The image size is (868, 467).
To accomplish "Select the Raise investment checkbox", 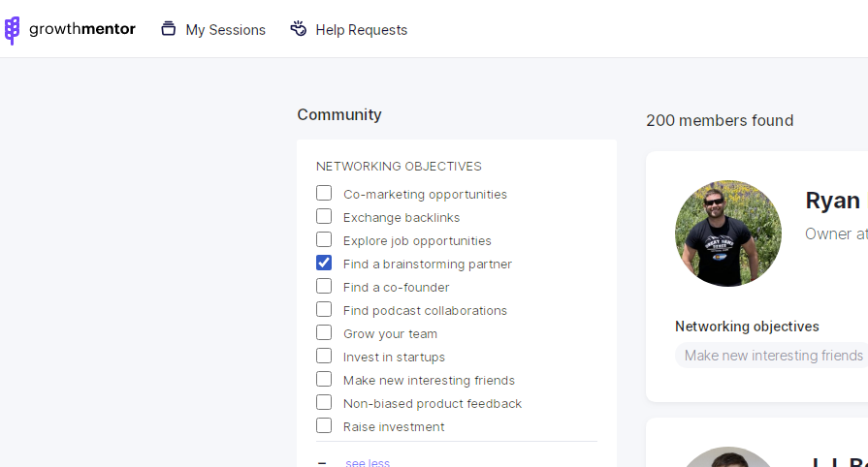I will pyautogui.click(x=324, y=425).
